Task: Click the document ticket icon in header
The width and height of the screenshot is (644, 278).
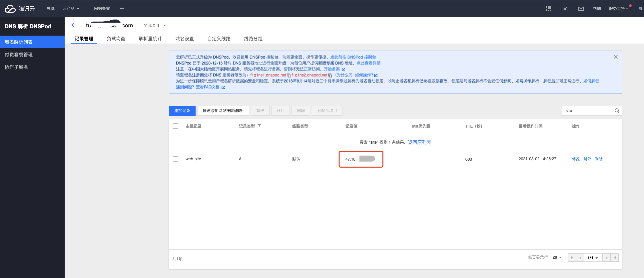Action: pyautogui.click(x=565, y=9)
